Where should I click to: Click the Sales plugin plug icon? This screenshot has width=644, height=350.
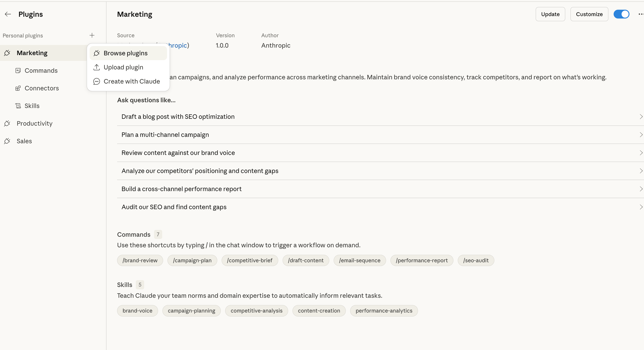pyautogui.click(x=7, y=141)
